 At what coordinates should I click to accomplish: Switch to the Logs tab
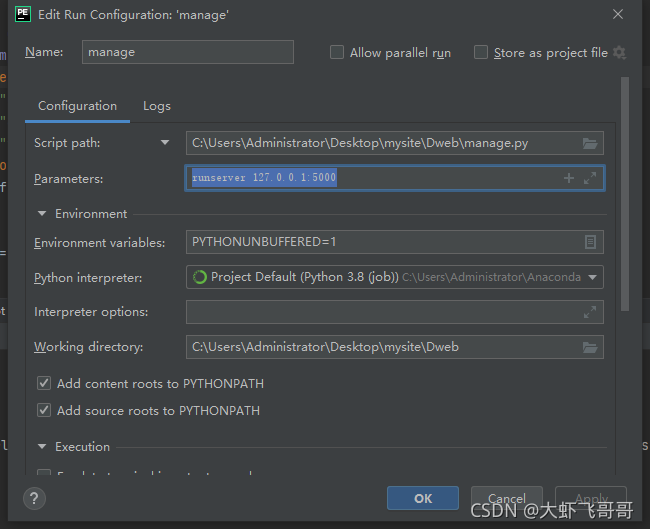pyautogui.click(x=157, y=106)
